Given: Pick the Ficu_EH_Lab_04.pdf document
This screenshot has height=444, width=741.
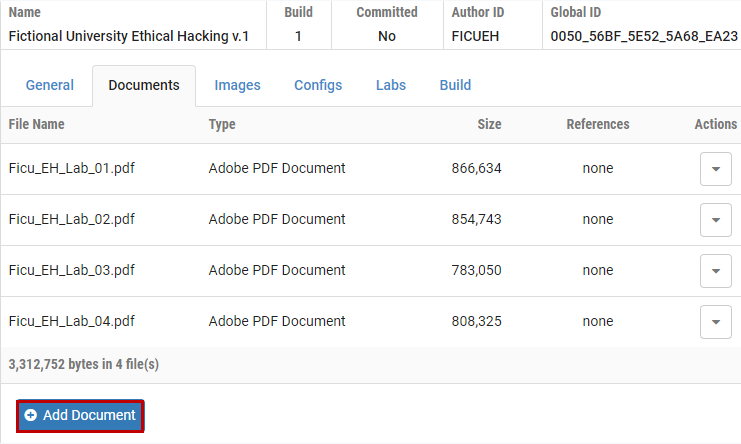Looking at the screenshot, I should [71, 321].
